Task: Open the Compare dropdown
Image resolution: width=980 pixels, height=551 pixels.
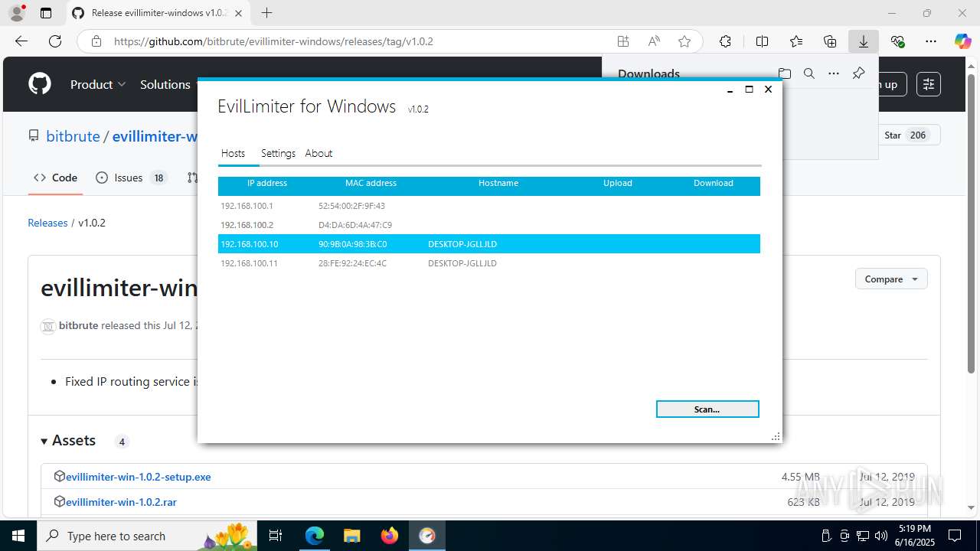Action: coord(891,279)
